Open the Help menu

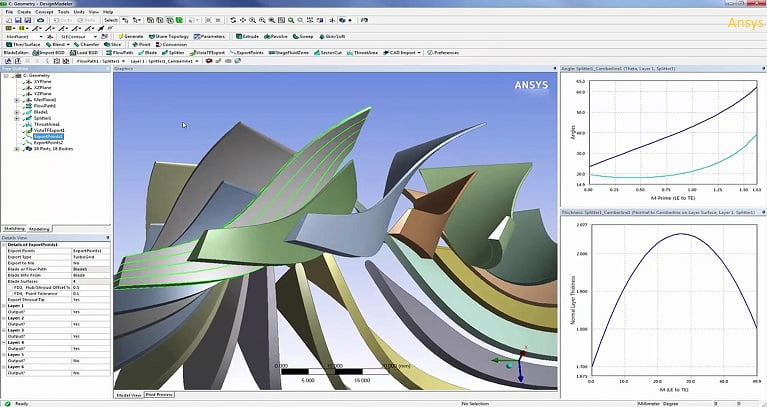pyautogui.click(x=108, y=12)
